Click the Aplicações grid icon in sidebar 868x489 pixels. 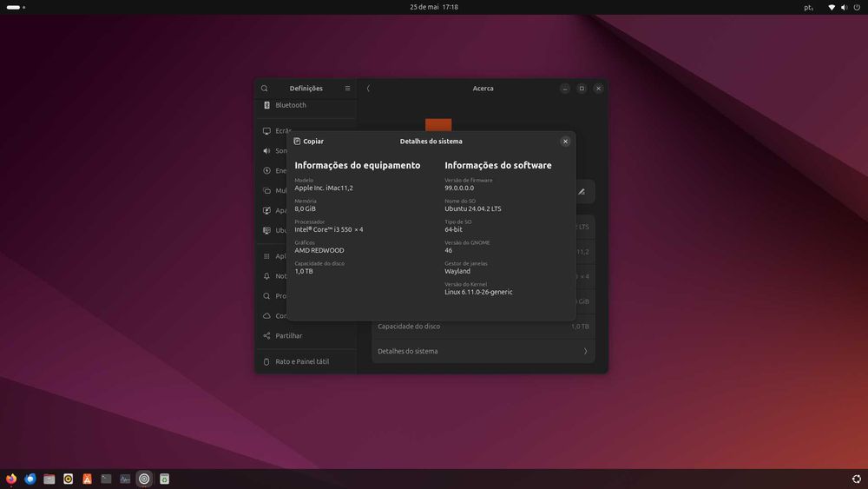point(266,256)
